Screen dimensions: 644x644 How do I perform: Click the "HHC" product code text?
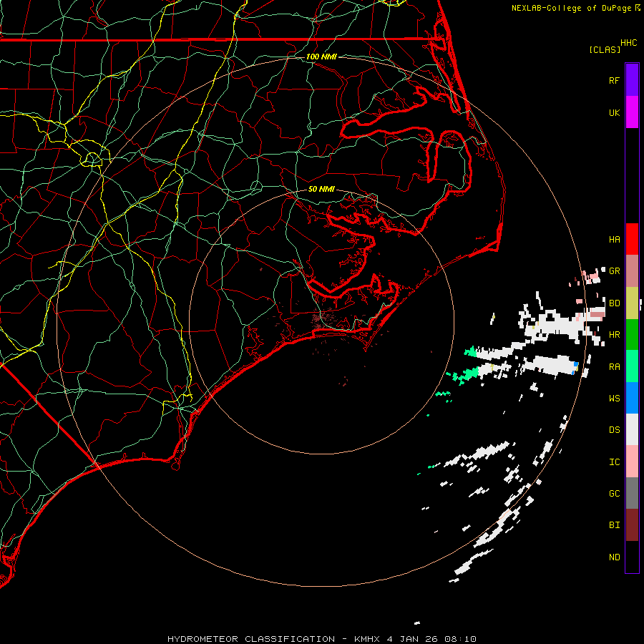629,43
